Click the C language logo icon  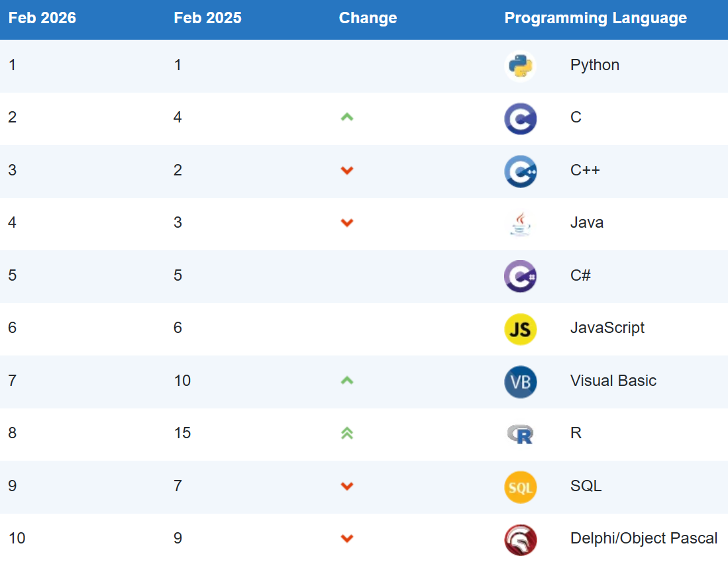click(x=521, y=118)
